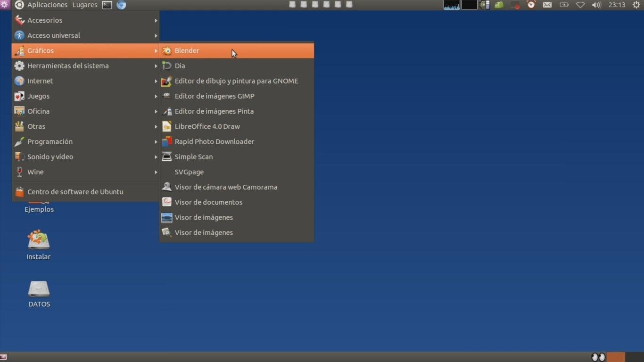Click the screen recorder tray icon with red dot
The image size is (644, 362).
click(x=515, y=5)
